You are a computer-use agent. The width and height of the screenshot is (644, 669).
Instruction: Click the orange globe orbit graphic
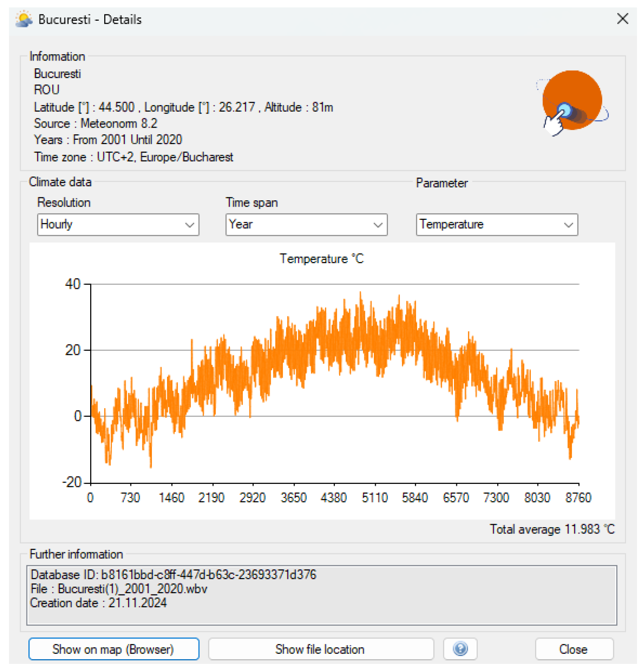(572, 102)
